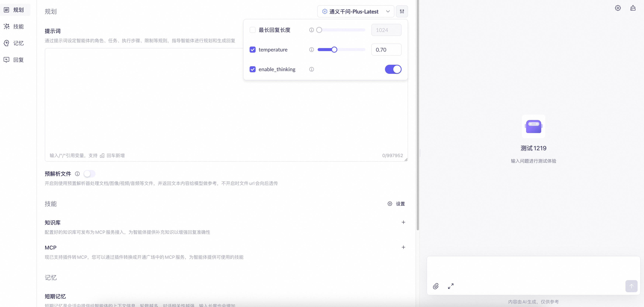Click the temperature slider handle
The width and height of the screenshot is (644, 307).
pyautogui.click(x=334, y=50)
